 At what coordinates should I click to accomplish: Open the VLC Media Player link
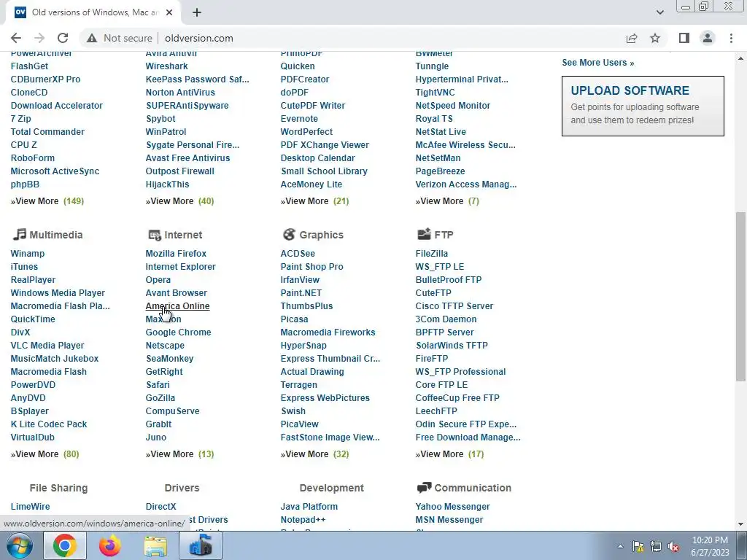(47, 345)
